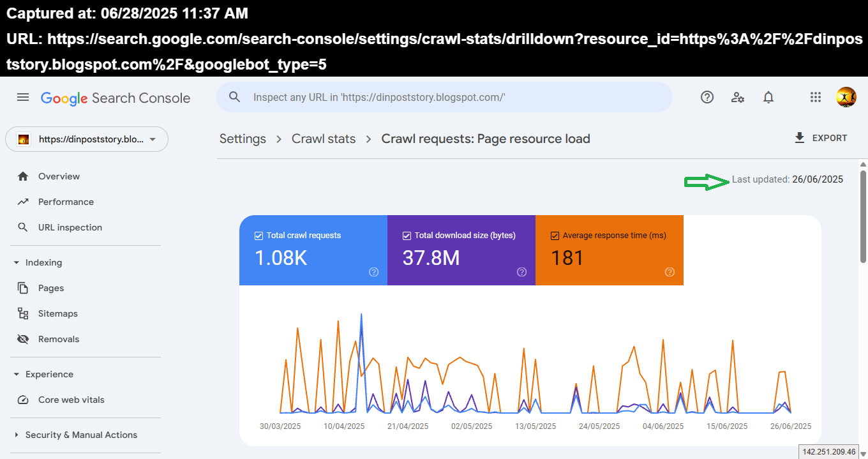
Task: Toggle Average response time checkbox
Action: click(555, 236)
